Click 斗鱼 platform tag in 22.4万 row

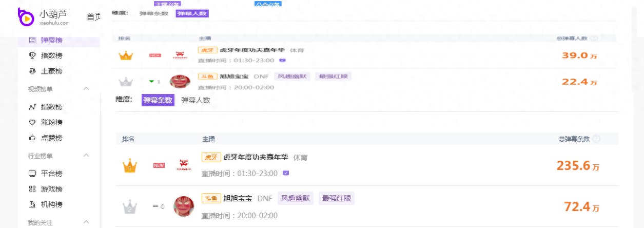(x=207, y=77)
